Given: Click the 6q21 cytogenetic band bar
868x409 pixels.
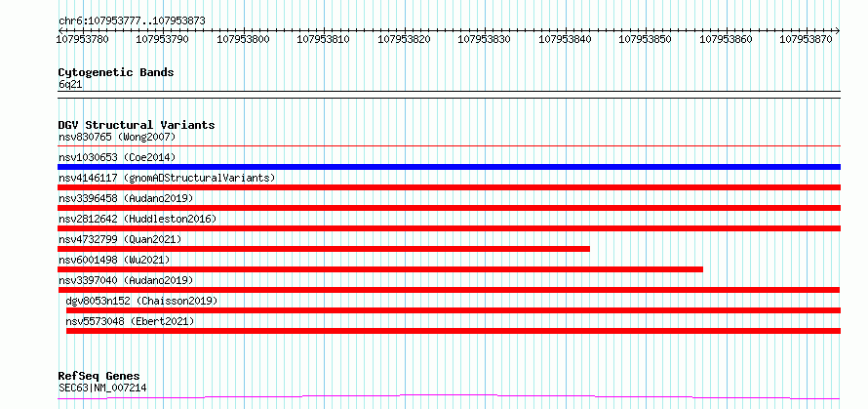Looking at the screenshot, I should [449, 95].
